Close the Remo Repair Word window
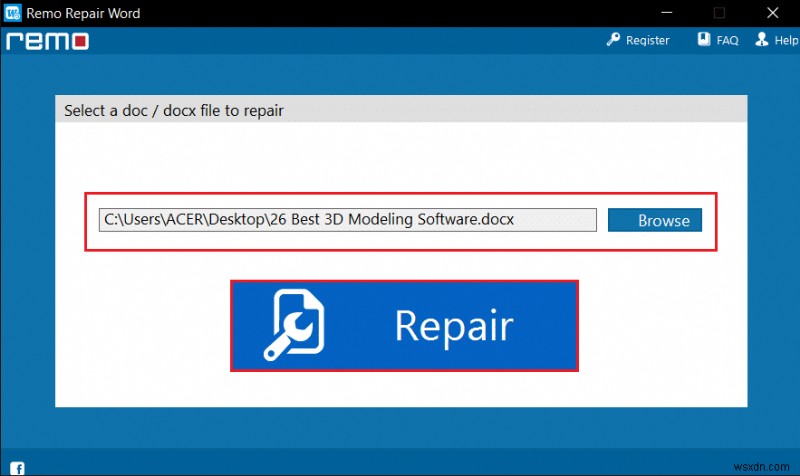800x476 pixels. point(772,13)
